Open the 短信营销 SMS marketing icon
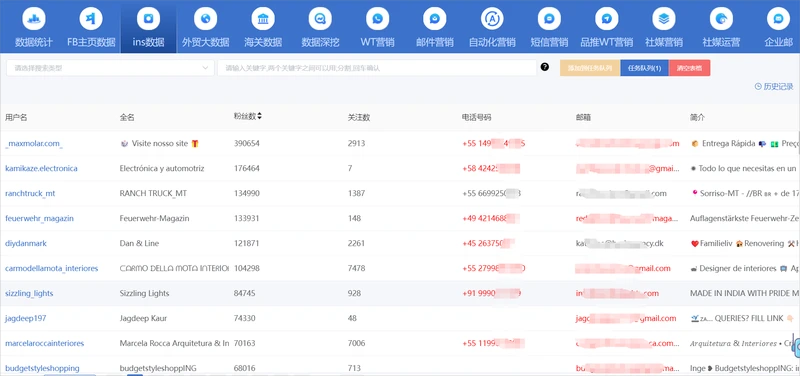Viewport: 800px width, 376px height. point(549,19)
